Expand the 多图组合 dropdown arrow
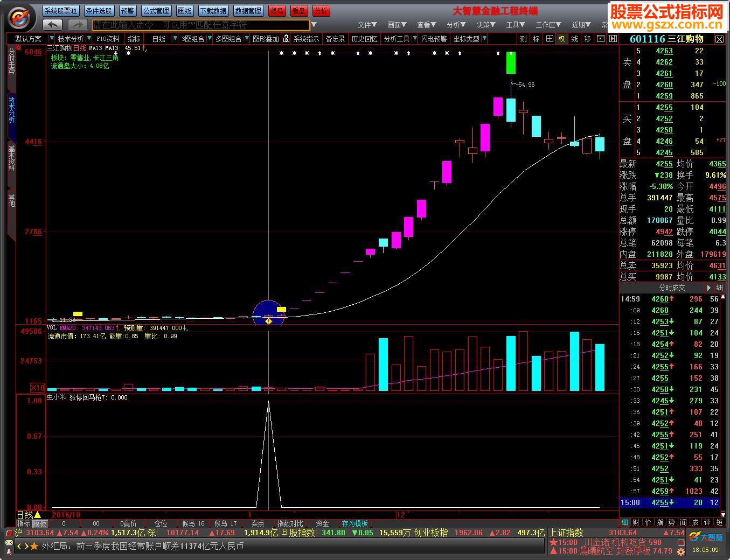This screenshot has width=730, height=560. click(246, 39)
